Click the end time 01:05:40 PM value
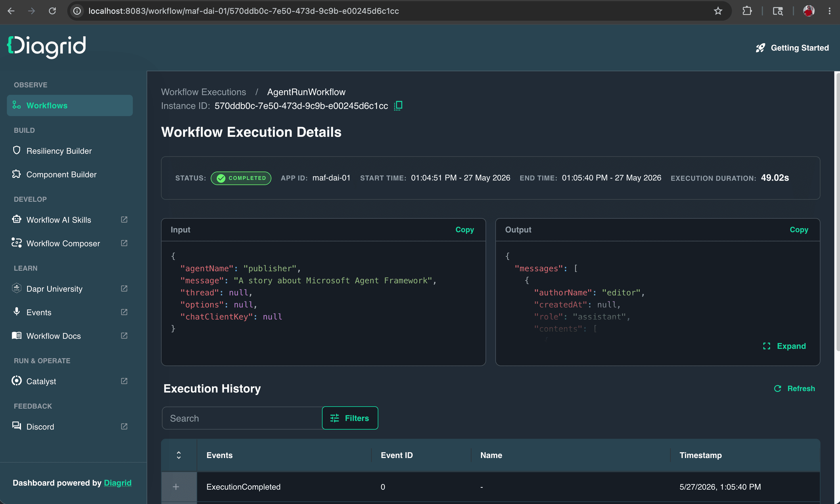Screen dimensions: 840x504 (611, 178)
